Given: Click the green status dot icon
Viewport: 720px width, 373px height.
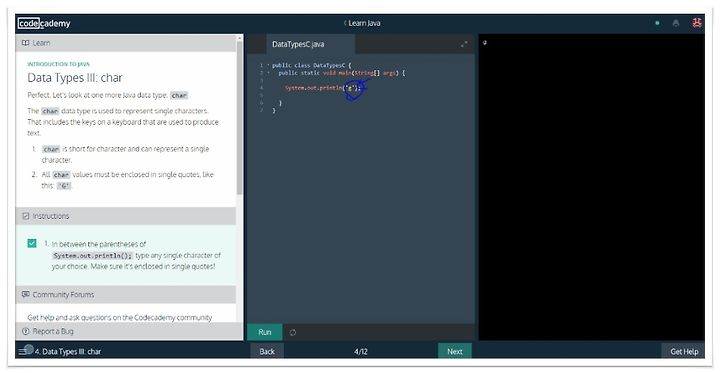Looking at the screenshot, I should [x=658, y=23].
